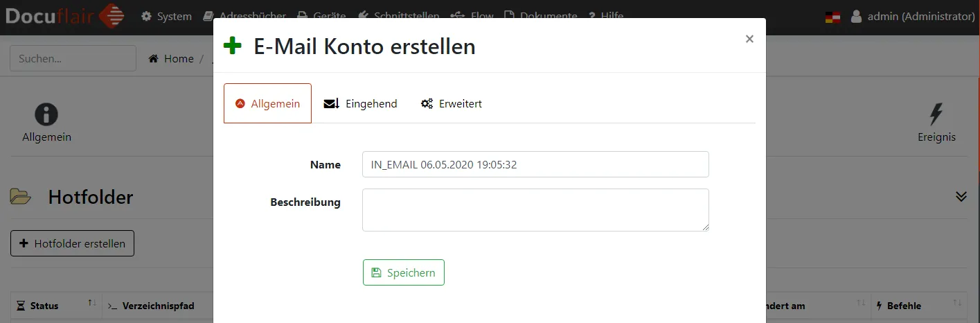Click the Ereignis lightning bolt icon

click(936, 114)
